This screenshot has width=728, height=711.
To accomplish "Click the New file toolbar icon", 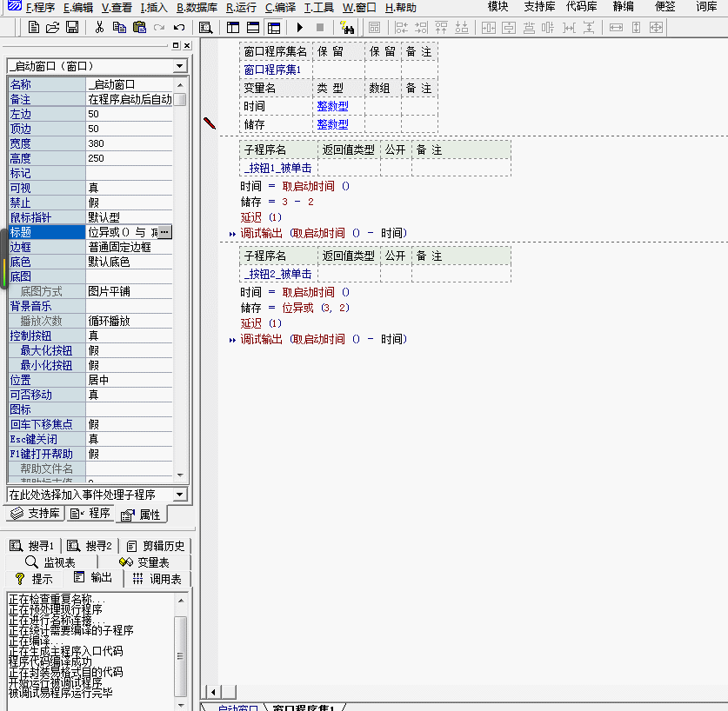I will pyautogui.click(x=33, y=28).
